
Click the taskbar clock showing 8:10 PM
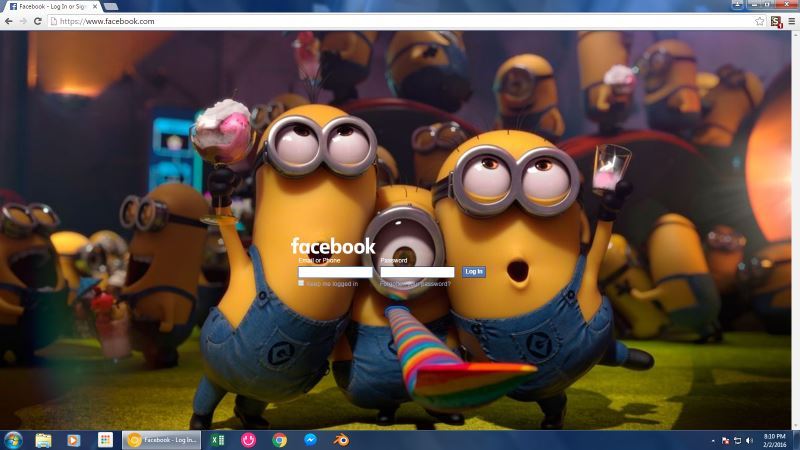[774, 441]
